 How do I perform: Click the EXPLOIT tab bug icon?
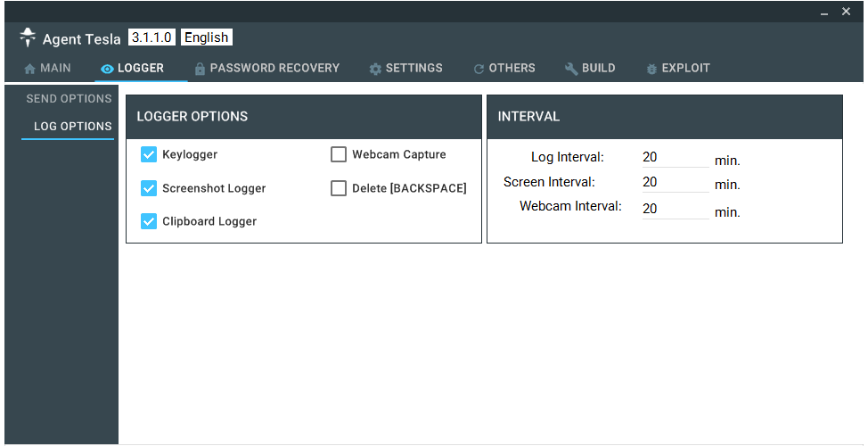651,70
